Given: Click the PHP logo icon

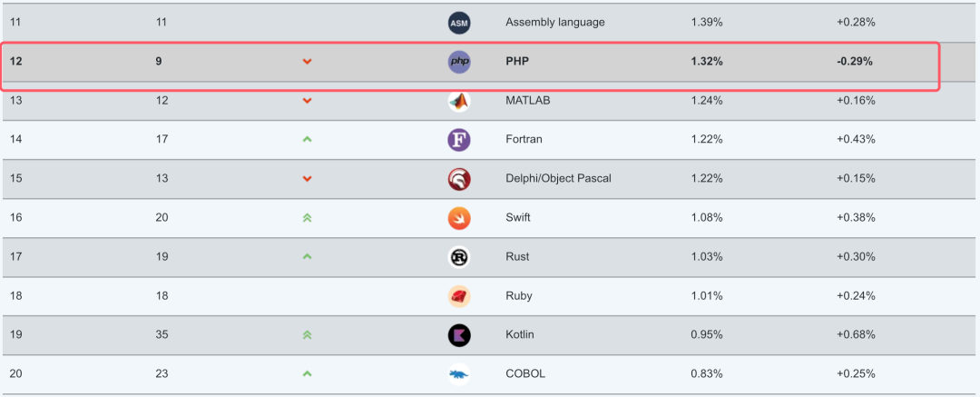Looking at the screenshot, I should (459, 62).
